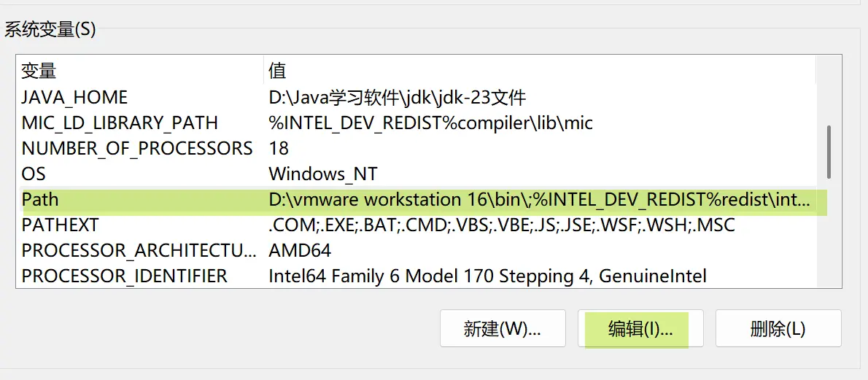Screen dimensions: 868x380
Task: Click the Intel64 Family 6 value cell
Action: tap(487, 276)
